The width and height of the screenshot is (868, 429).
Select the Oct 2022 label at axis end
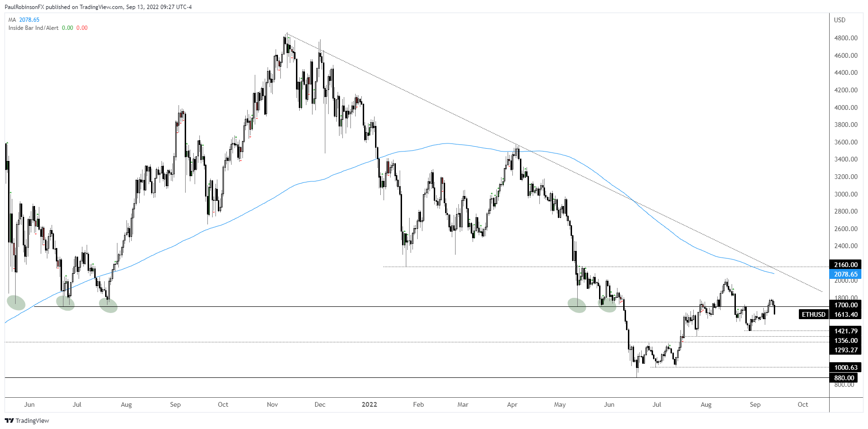[803, 404]
